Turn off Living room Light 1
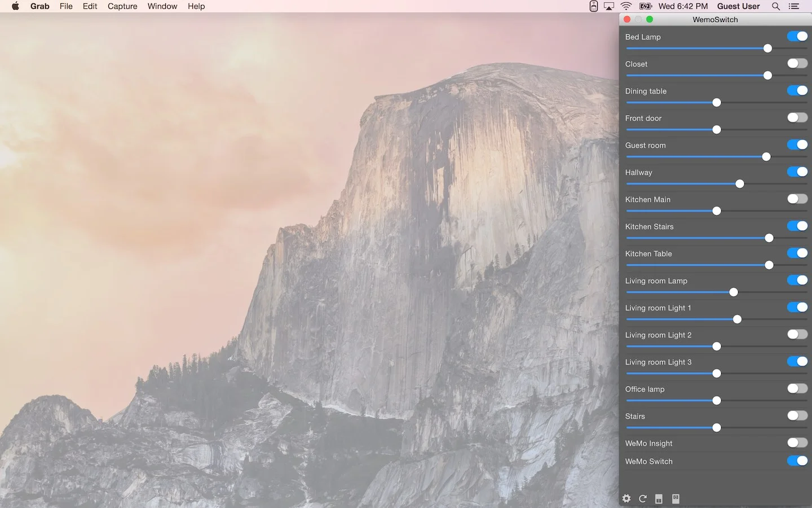812x508 pixels. (797, 307)
